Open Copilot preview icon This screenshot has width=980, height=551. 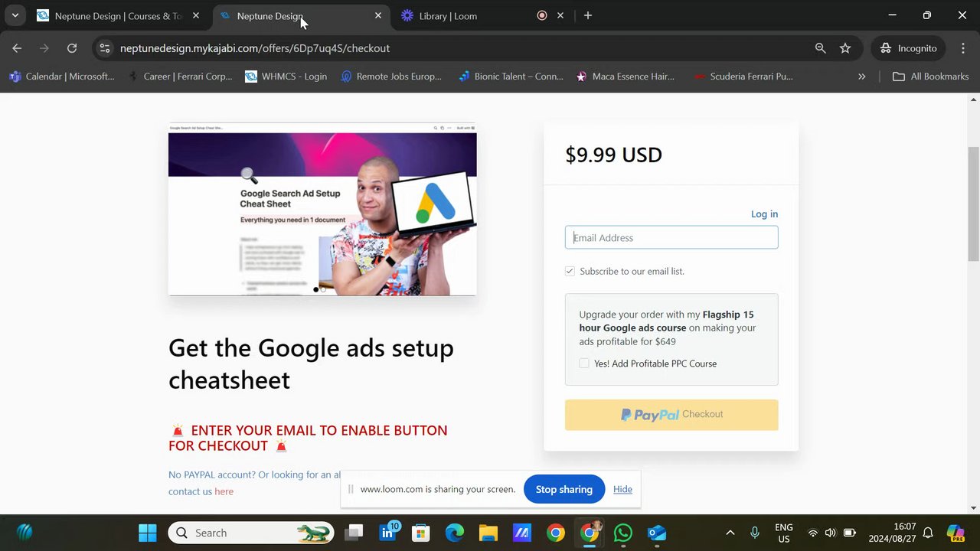click(x=955, y=533)
